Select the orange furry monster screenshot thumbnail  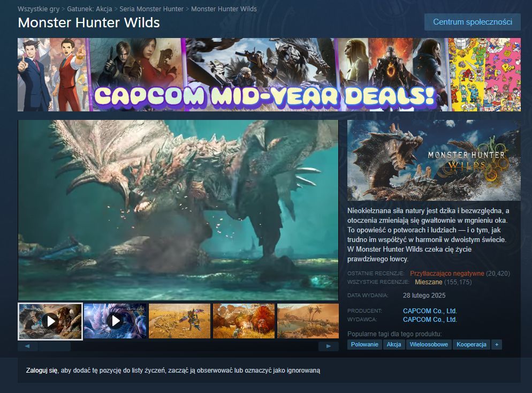pos(244,321)
